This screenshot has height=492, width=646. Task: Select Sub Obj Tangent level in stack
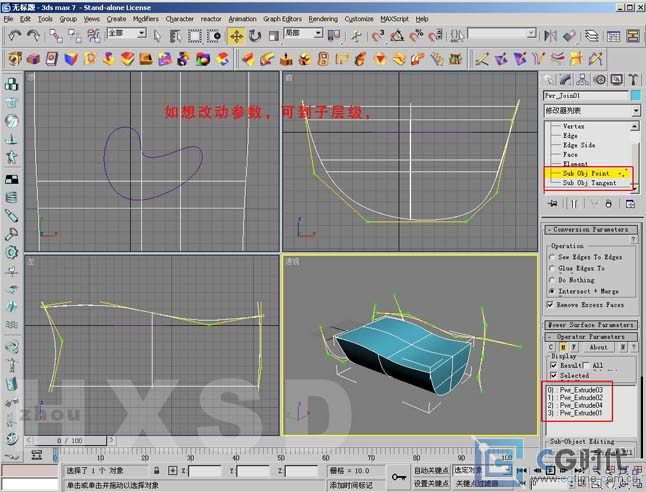tap(589, 183)
